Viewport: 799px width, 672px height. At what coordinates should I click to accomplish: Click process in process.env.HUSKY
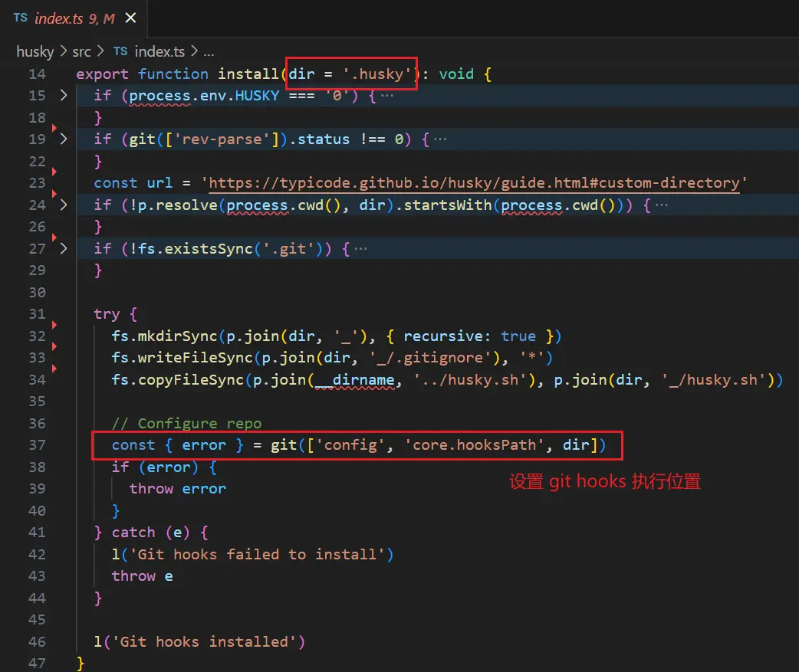pos(159,96)
